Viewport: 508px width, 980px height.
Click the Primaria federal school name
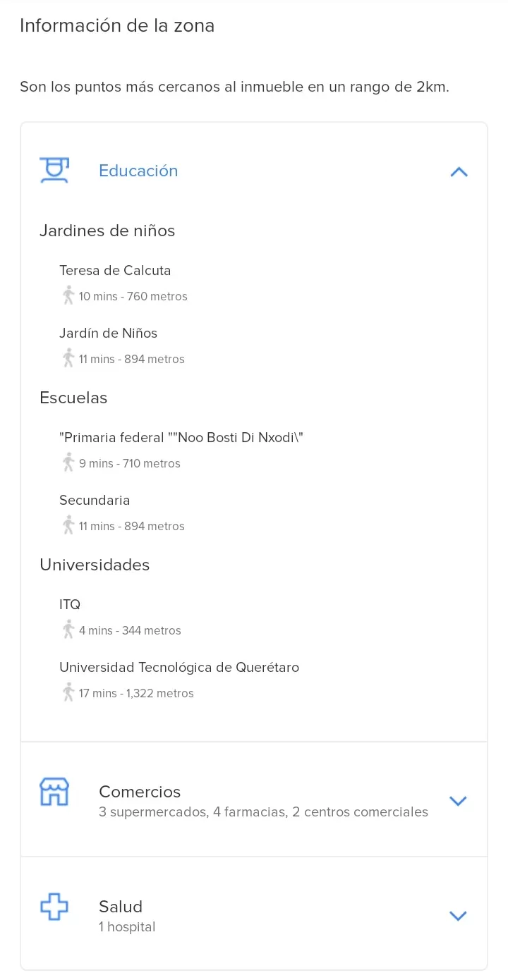pos(181,438)
